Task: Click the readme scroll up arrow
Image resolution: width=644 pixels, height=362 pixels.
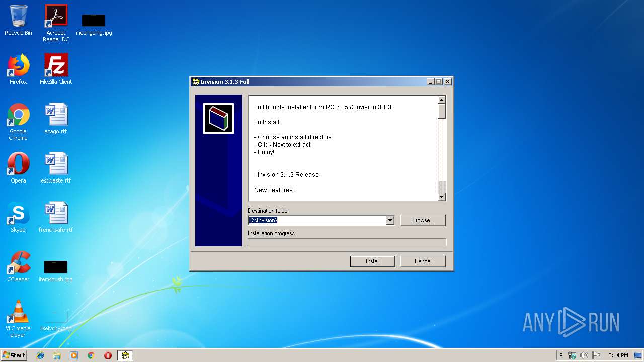Action: [442, 100]
